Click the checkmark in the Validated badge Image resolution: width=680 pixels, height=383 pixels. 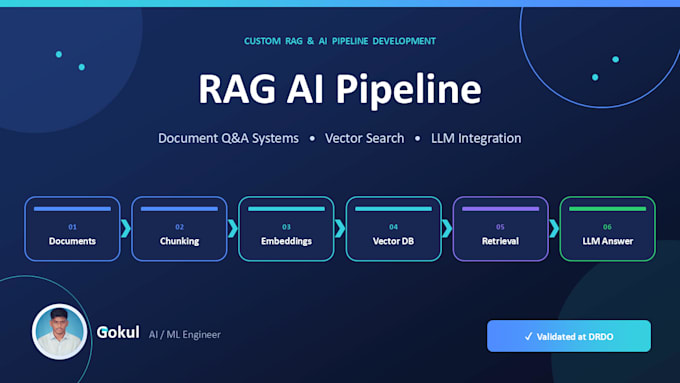529,336
